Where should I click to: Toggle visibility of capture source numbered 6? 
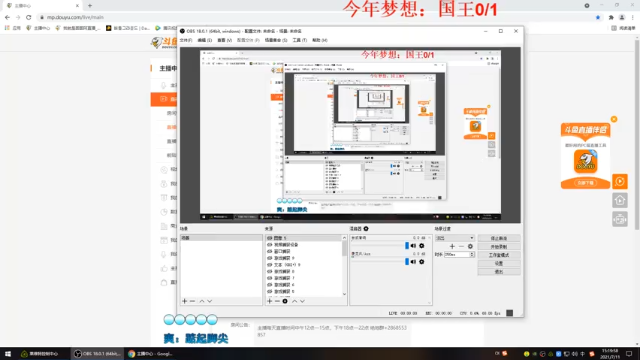(269, 285)
